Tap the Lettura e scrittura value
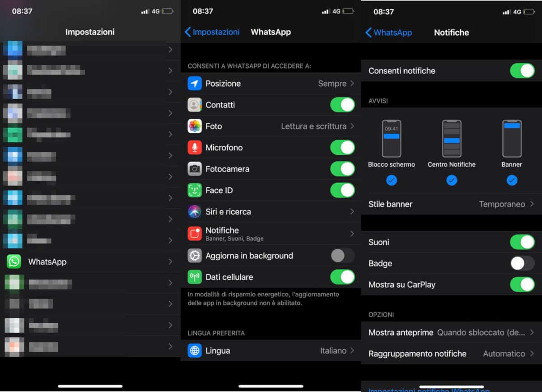The width and height of the screenshot is (542, 392). pyautogui.click(x=314, y=126)
